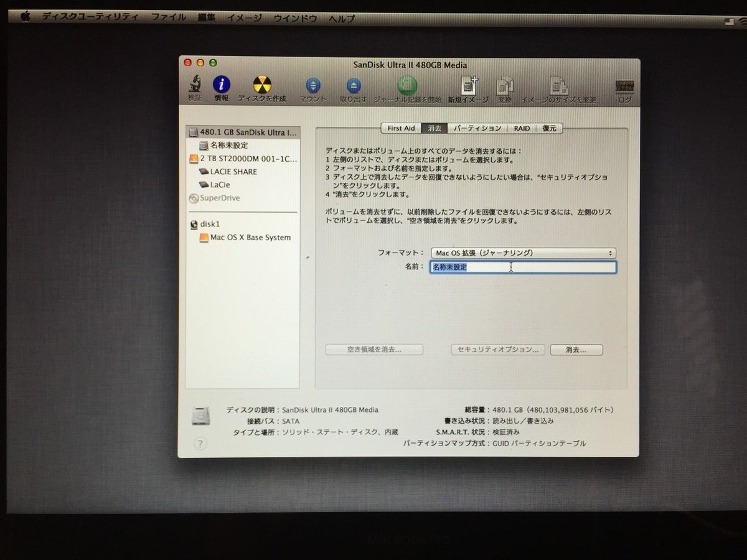Select the 2 TB ST2000DM disk
This screenshot has height=560, width=747.
click(x=243, y=159)
